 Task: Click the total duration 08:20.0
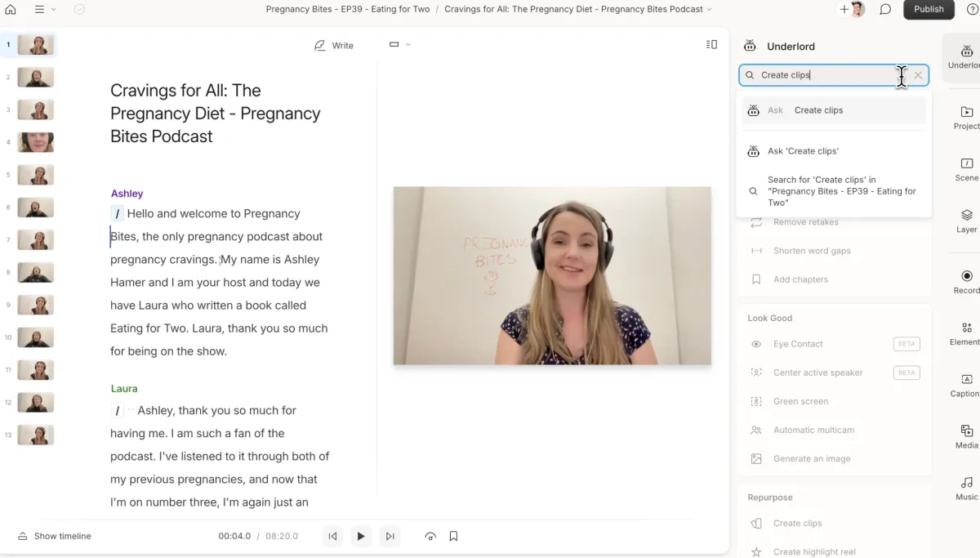pos(282,536)
